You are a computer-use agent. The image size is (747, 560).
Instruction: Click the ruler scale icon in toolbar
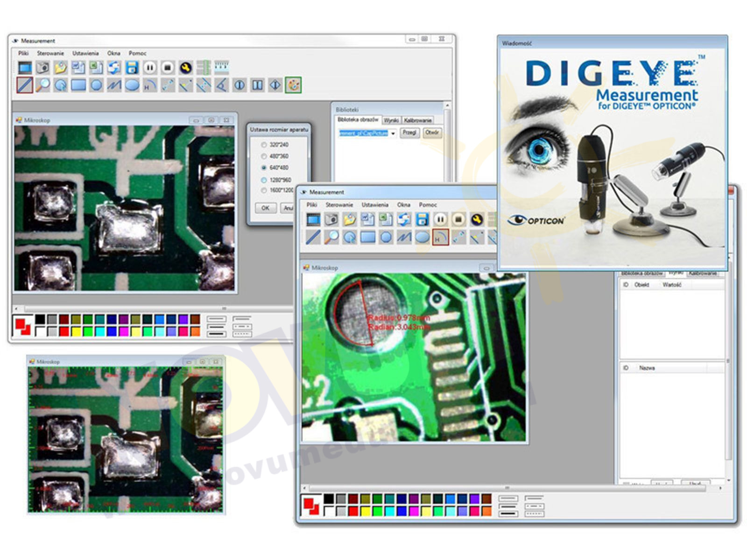221,67
